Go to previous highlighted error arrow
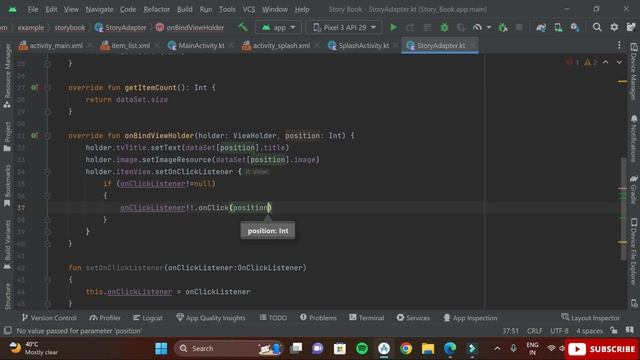The width and height of the screenshot is (640, 360). pos(606,62)
